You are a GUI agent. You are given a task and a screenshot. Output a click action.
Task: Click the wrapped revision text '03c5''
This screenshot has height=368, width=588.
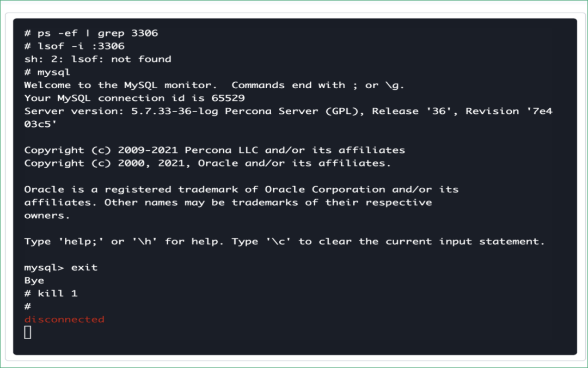coord(40,124)
